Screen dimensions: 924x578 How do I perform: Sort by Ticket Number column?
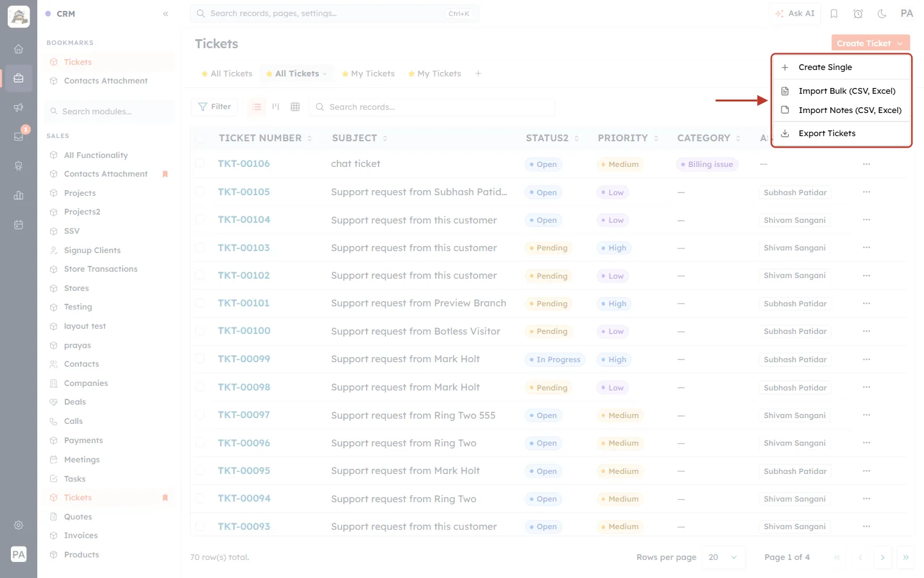pos(265,138)
